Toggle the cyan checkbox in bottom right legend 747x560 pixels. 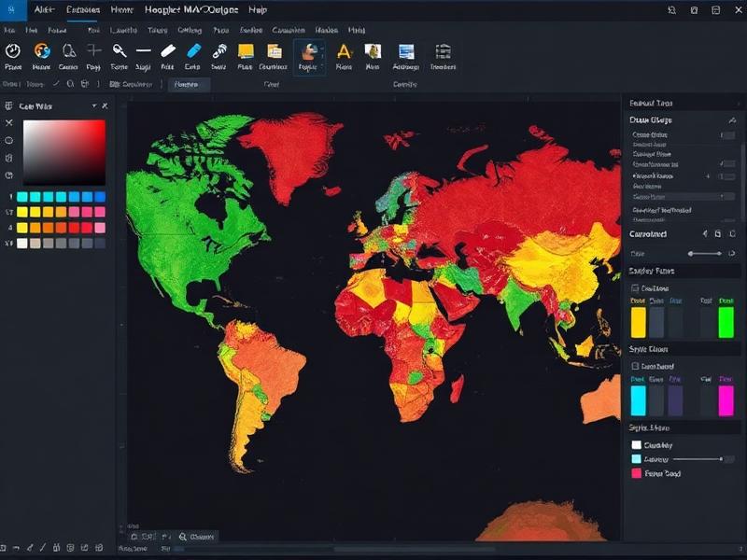pyautogui.click(x=637, y=459)
